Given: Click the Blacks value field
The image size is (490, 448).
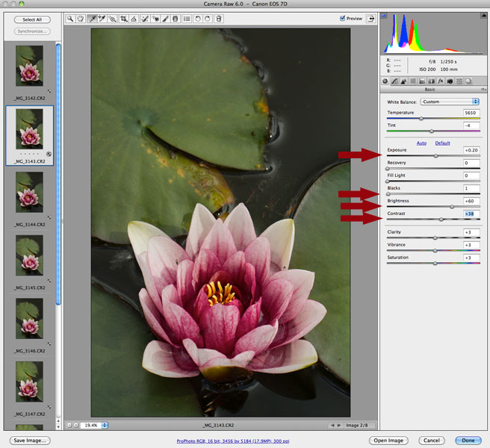Looking at the screenshot, I should pyautogui.click(x=471, y=188).
